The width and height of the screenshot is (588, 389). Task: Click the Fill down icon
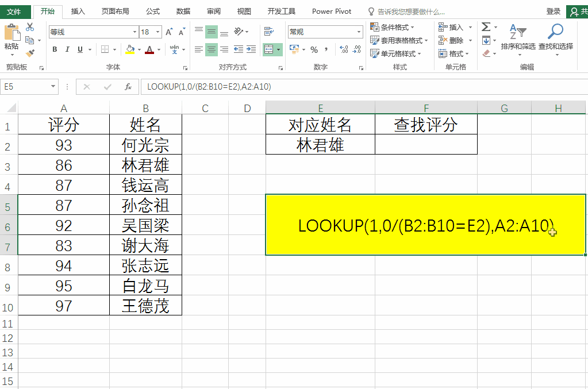tap(486, 40)
